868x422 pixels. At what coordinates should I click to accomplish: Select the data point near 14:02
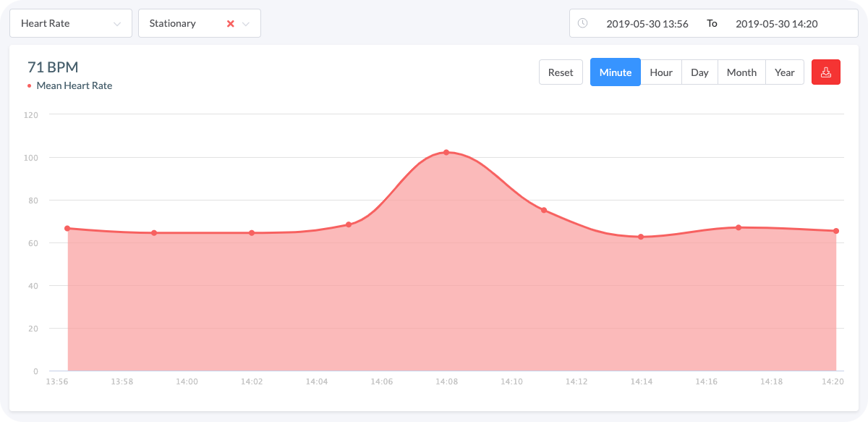[x=252, y=233]
